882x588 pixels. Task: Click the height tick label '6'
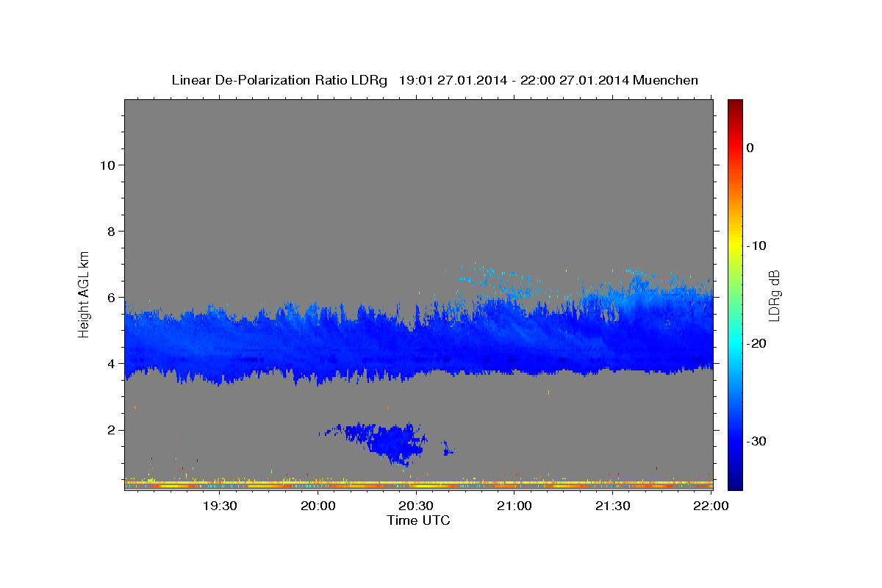tap(110, 298)
